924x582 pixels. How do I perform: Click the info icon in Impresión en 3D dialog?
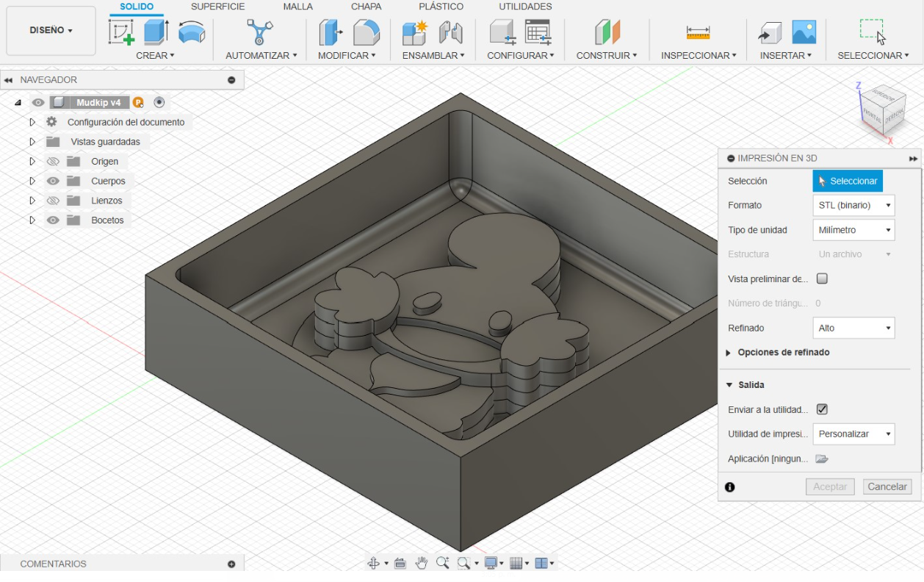pos(730,487)
